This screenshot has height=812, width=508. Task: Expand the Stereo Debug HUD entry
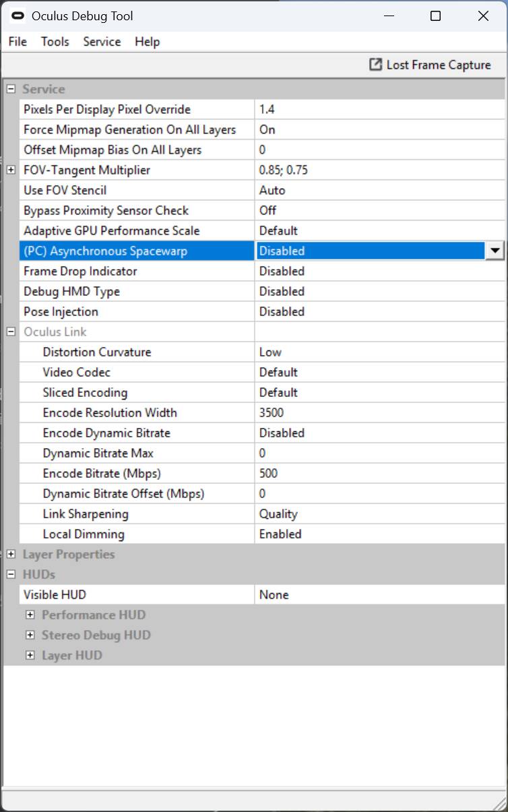30,635
